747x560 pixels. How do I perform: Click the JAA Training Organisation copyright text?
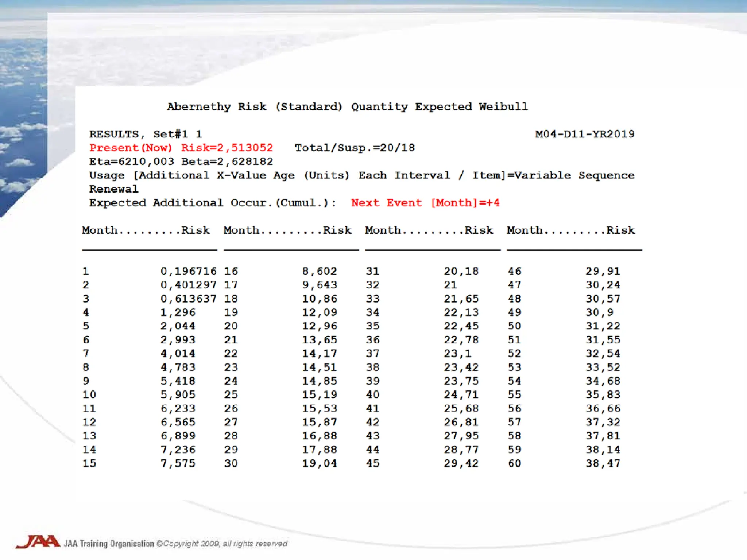tap(175, 544)
